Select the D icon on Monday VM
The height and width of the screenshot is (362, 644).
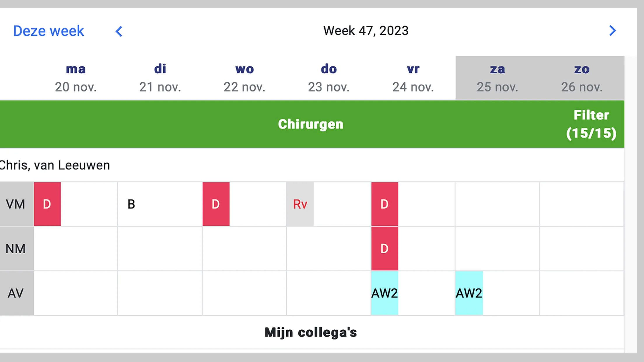(47, 203)
